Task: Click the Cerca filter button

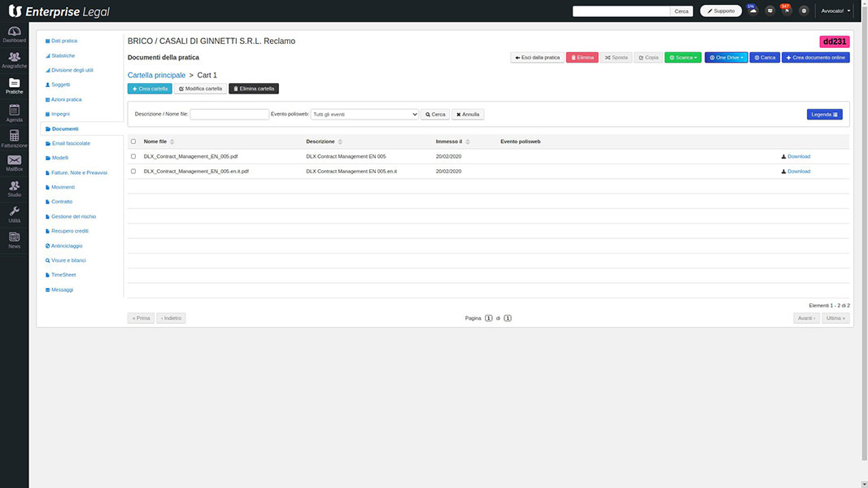Action: click(x=435, y=115)
